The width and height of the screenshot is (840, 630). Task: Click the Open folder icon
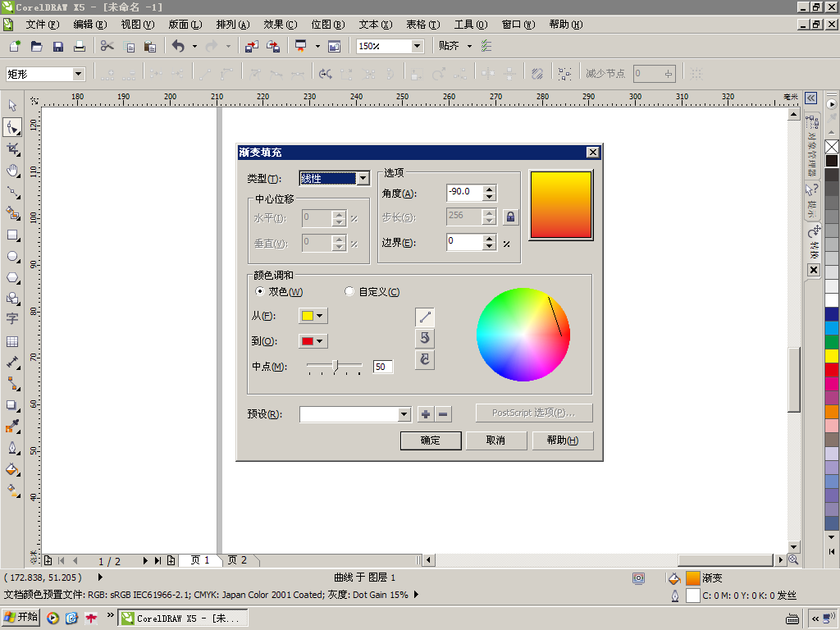[36, 46]
